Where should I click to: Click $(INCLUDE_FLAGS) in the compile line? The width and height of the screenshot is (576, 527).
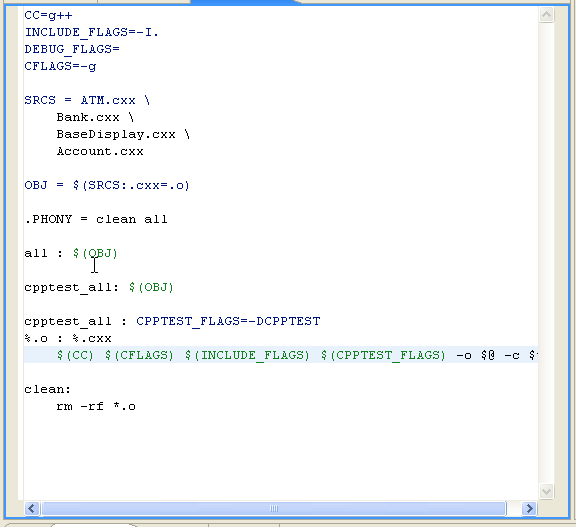pos(247,355)
